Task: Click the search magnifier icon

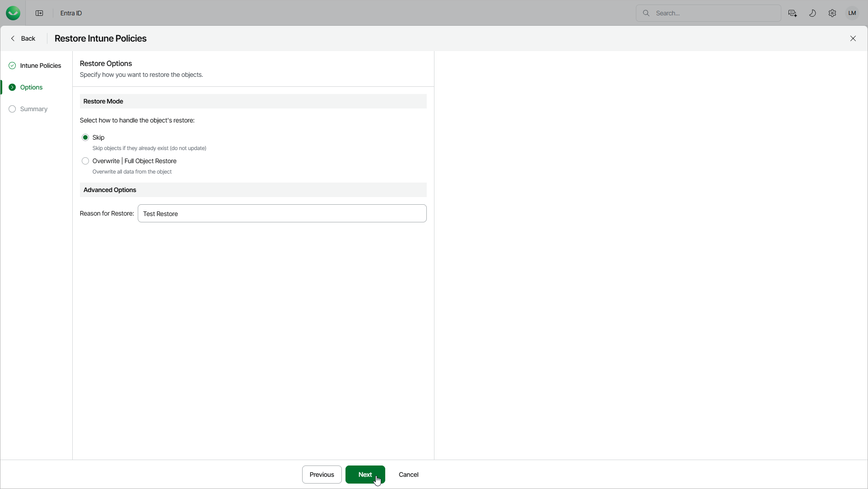Action: pos(646,13)
